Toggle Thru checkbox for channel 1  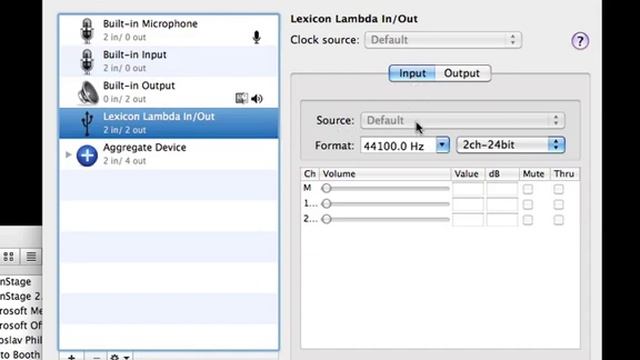[x=558, y=204]
